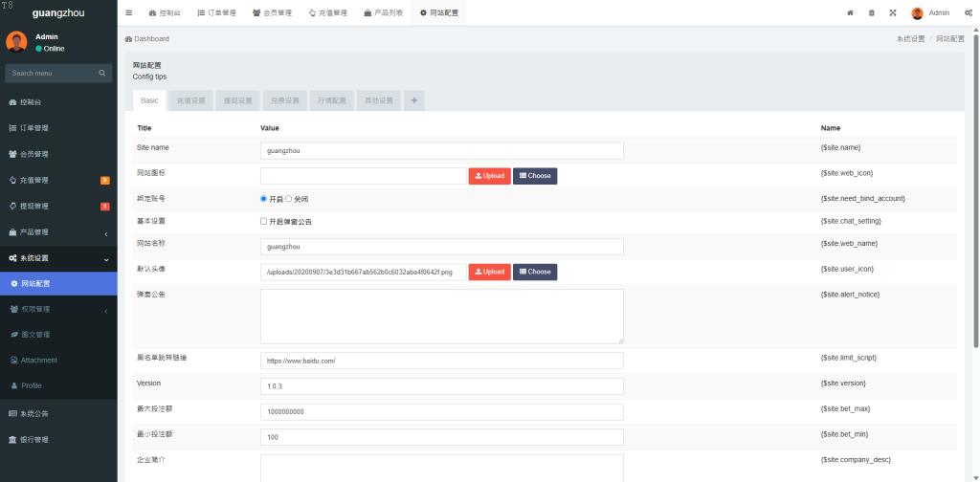980x482 pixels.
Task: Open the gears settings icon at top right
Action: point(969,13)
